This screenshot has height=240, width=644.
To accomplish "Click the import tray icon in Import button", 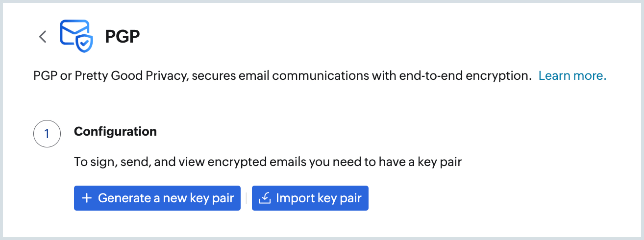I will 265,198.
